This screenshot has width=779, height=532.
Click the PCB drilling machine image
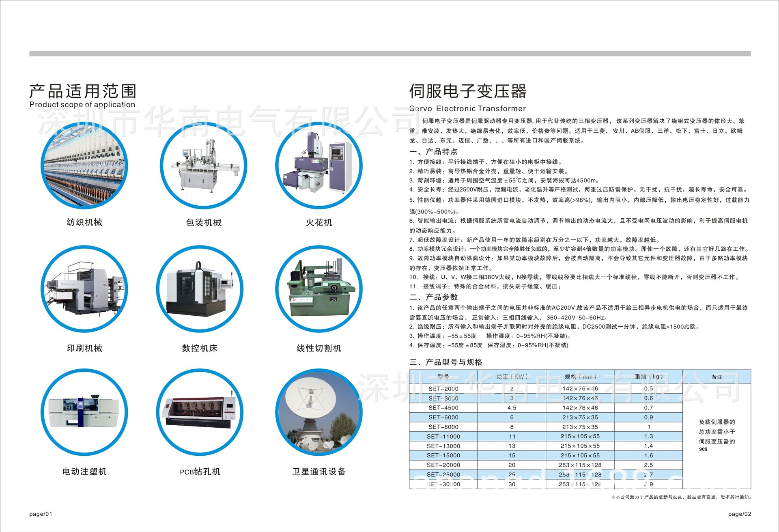(200, 412)
